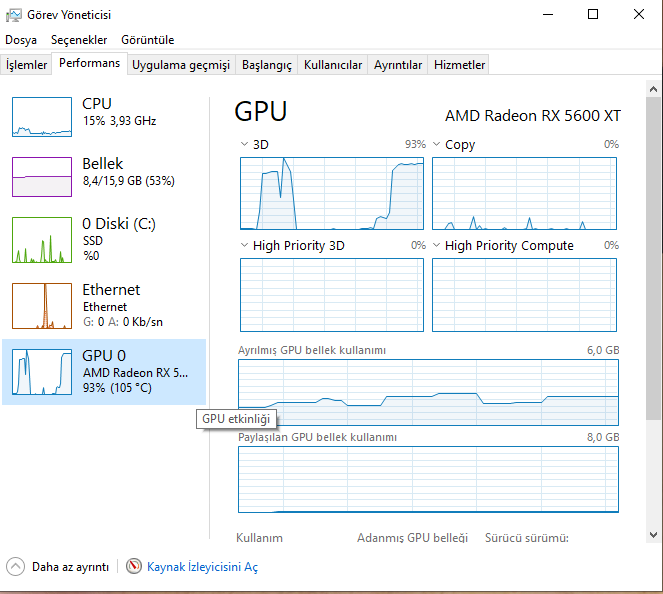
Task: Open the Dosya menu
Action: pyautogui.click(x=21, y=40)
